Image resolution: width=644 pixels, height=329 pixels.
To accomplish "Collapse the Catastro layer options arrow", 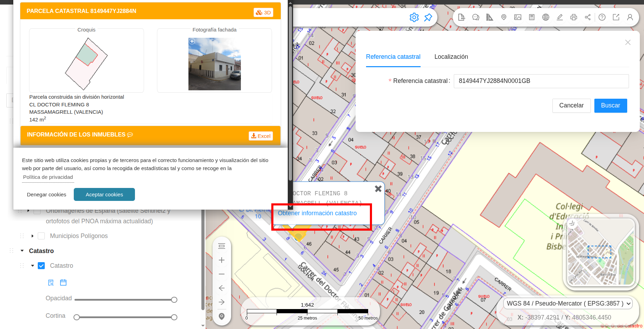I will pyautogui.click(x=33, y=266).
